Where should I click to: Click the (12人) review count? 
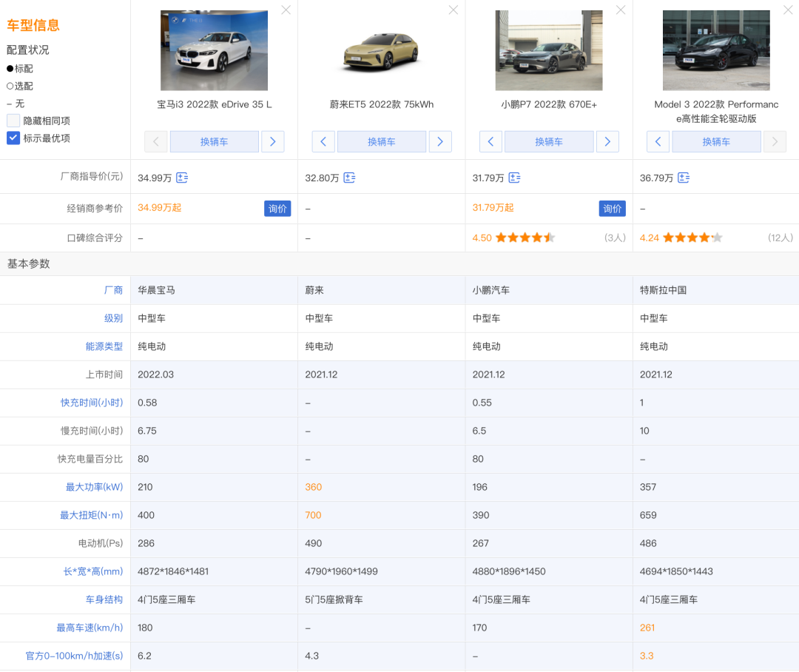pyautogui.click(x=781, y=238)
